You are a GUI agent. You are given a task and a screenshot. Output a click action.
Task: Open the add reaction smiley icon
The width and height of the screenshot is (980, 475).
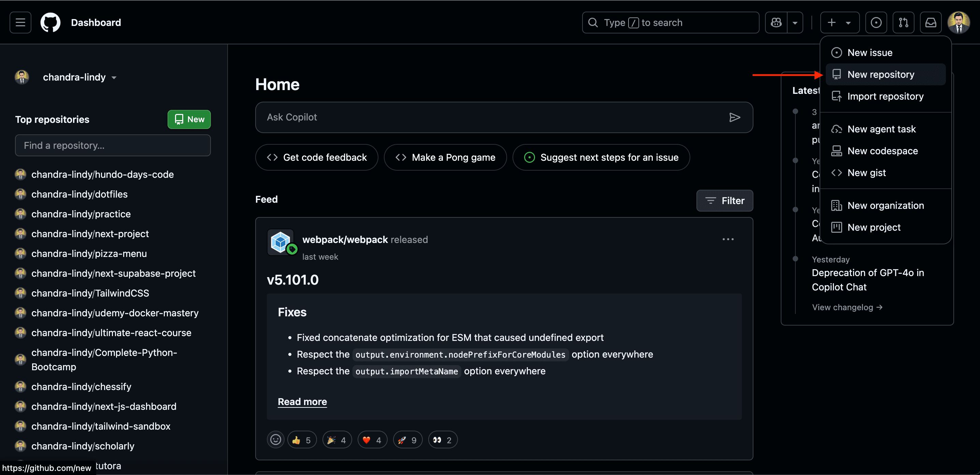tap(275, 440)
